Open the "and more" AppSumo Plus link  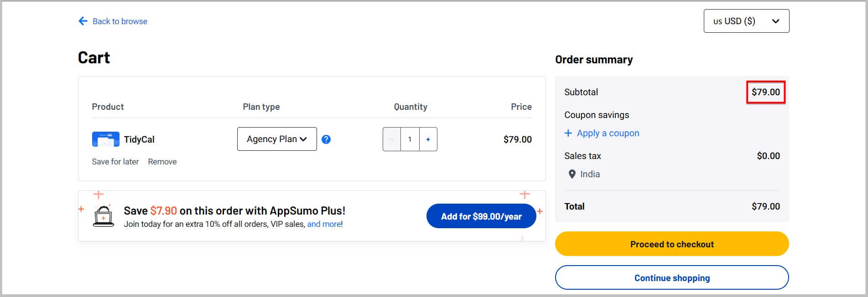click(324, 224)
